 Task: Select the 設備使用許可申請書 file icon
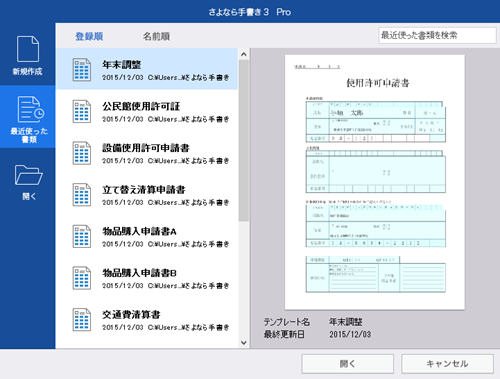point(82,153)
